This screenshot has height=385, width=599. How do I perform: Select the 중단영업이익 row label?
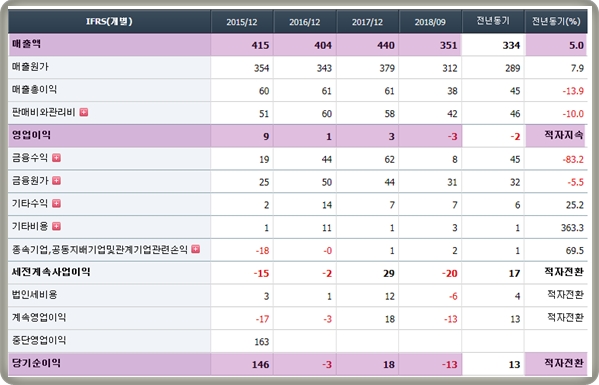click(x=39, y=340)
